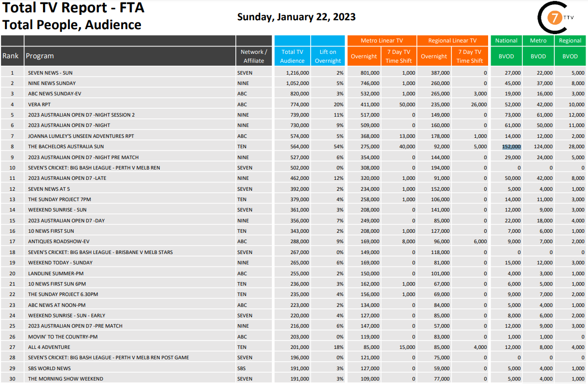Select THE BACHELORS AUSTRALIA SUN row
Image resolution: width=588 pixels, height=384 pixels.
click(66, 147)
